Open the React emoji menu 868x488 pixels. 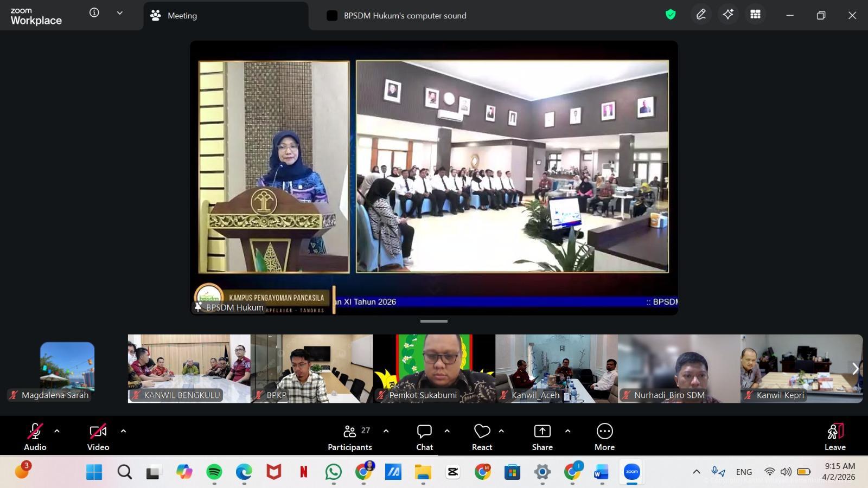(x=482, y=437)
